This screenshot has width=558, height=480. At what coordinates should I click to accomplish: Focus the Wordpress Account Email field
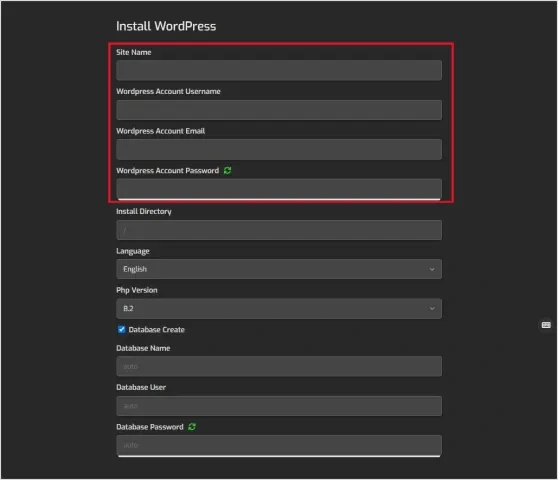(x=279, y=149)
